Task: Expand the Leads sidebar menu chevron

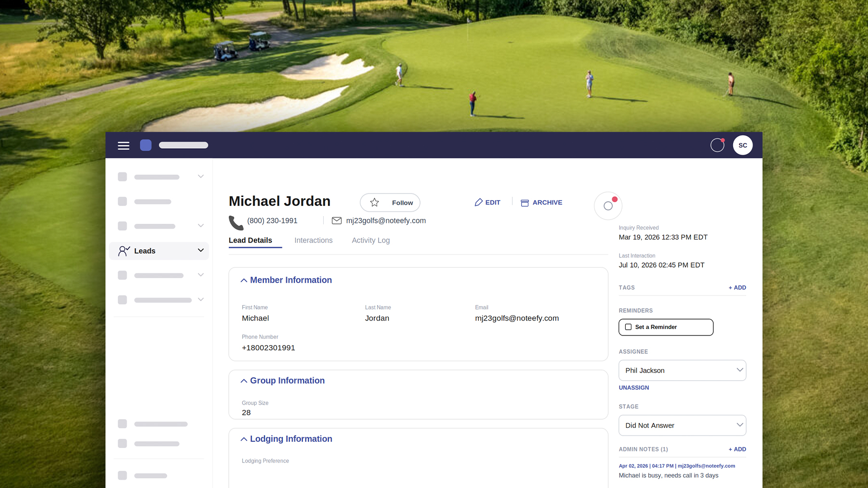Action: (x=201, y=250)
